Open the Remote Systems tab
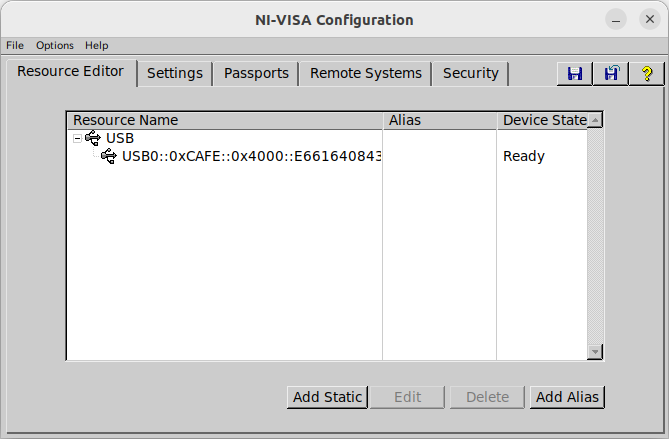Viewport: 669px width, 439px height. tap(366, 73)
